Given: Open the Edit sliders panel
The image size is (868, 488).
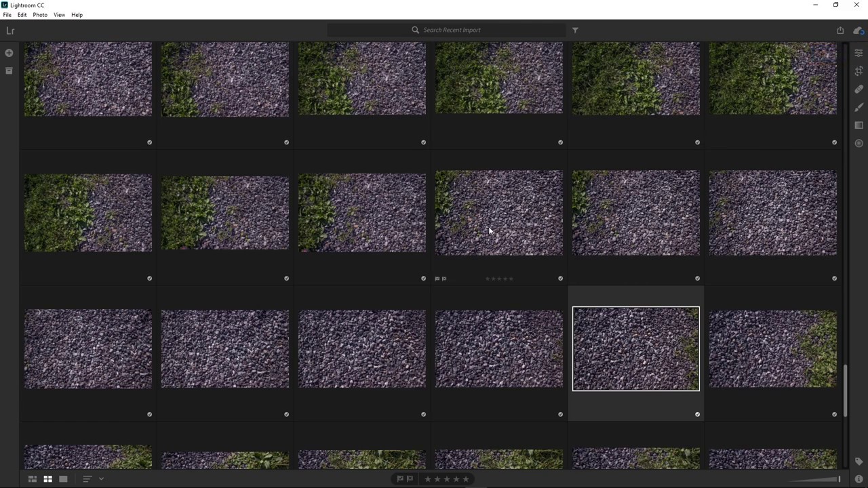Looking at the screenshot, I should (x=859, y=53).
